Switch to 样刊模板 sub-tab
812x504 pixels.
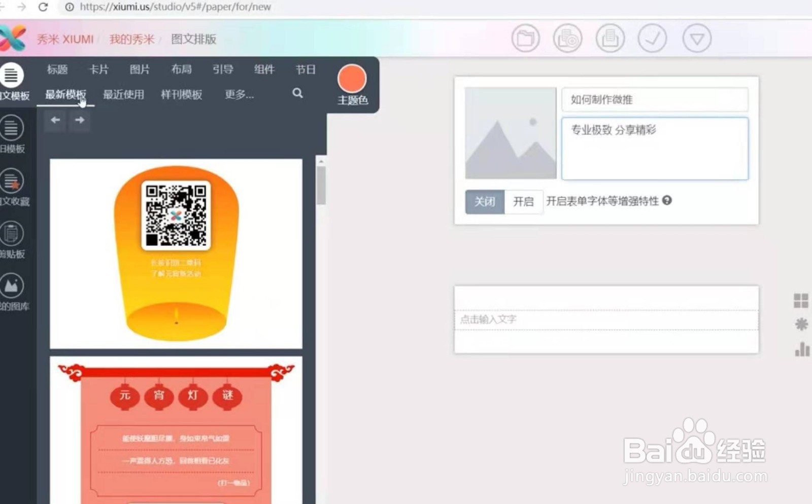(x=181, y=94)
